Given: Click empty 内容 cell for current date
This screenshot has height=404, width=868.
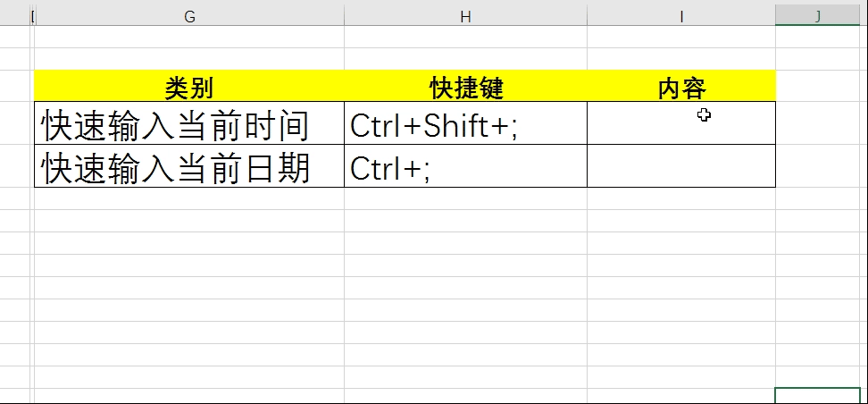Looking at the screenshot, I should pos(681,165).
